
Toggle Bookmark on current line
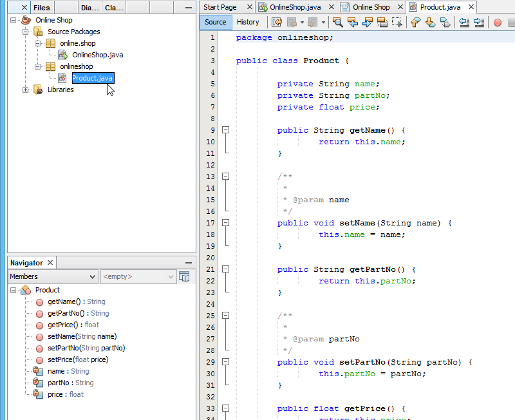coord(445,23)
